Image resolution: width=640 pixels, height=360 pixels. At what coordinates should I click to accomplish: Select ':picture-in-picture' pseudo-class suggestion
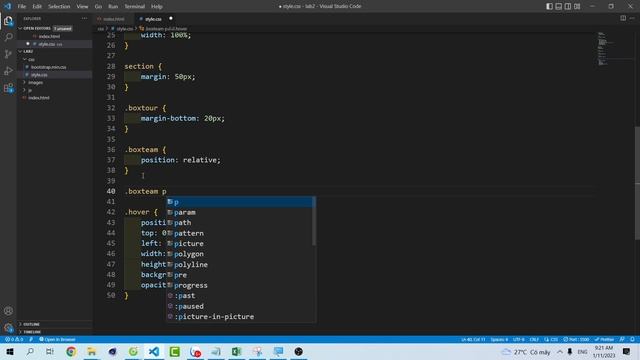239,317
